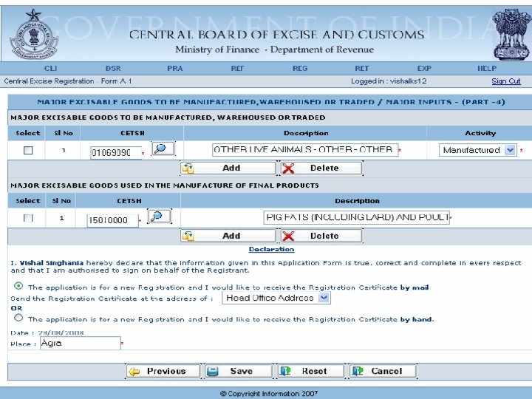The height and width of the screenshot is (399, 532).
Task: Add a row to manufactured goods table
Action: pyautogui.click(x=228, y=168)
